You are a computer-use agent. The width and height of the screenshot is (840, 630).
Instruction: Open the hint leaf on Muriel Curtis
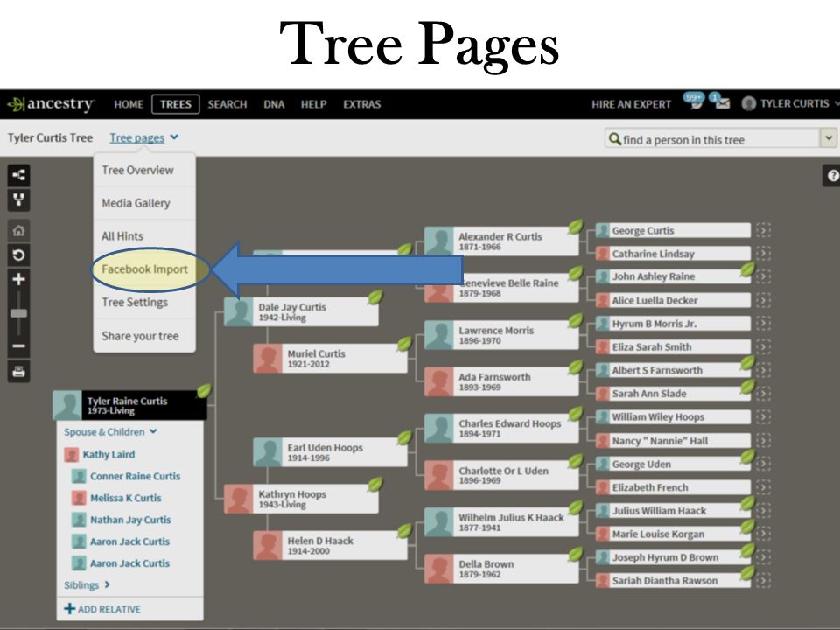coord(404,343)
